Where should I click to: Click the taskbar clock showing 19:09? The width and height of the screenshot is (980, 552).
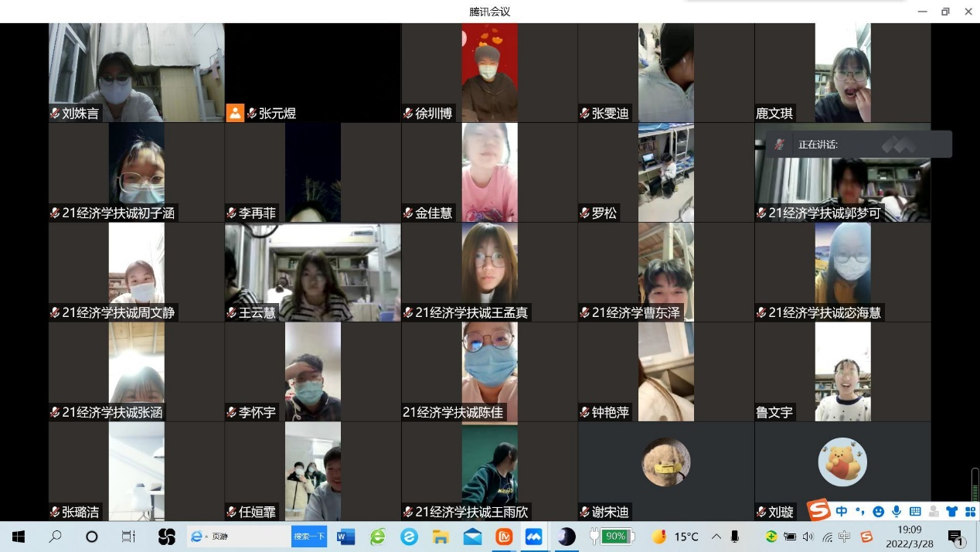[910, 537]
